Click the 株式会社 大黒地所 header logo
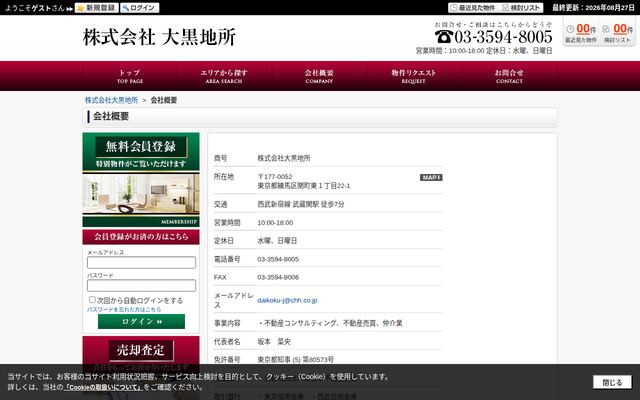 click(x=159, y=37)
